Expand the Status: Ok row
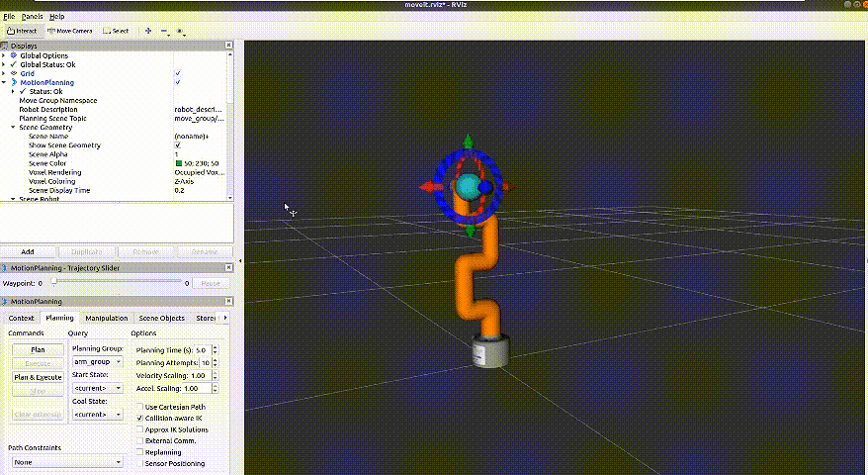The height and width of the screenshot is (475, 868). 13,91
